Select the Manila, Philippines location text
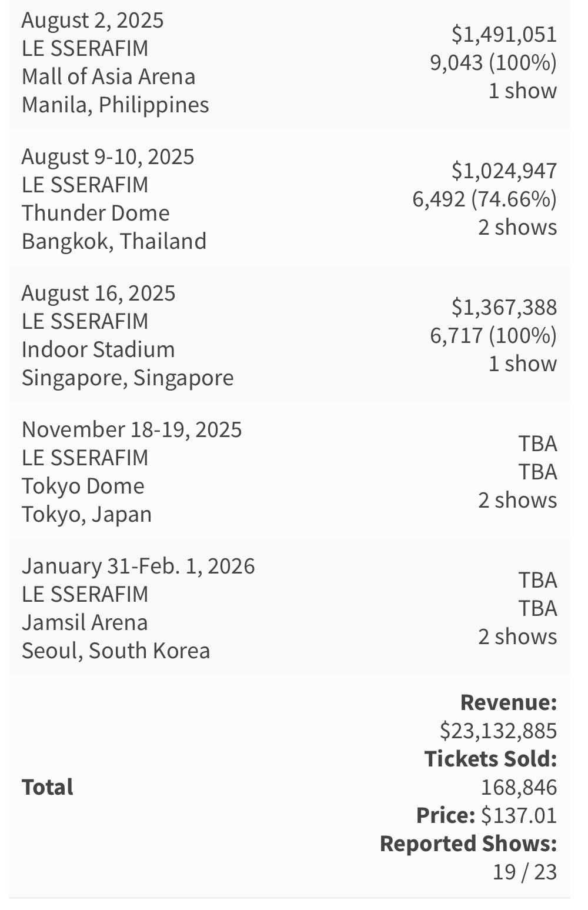This screenshot has height=910, width=588. click(115, 105)
